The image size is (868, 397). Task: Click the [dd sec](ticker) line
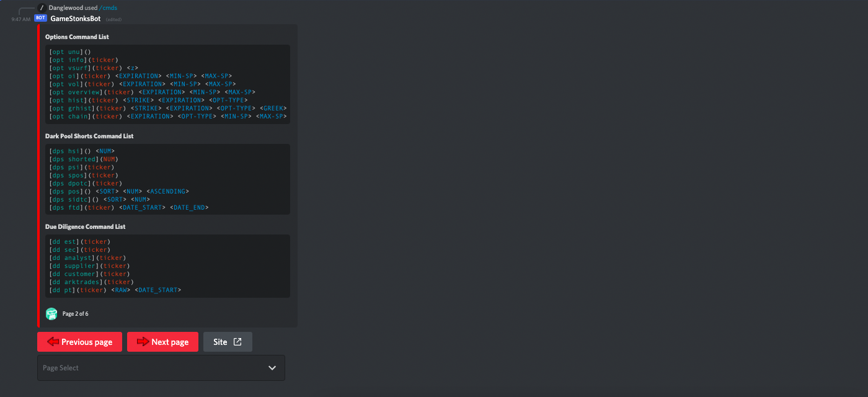point(80,250)
